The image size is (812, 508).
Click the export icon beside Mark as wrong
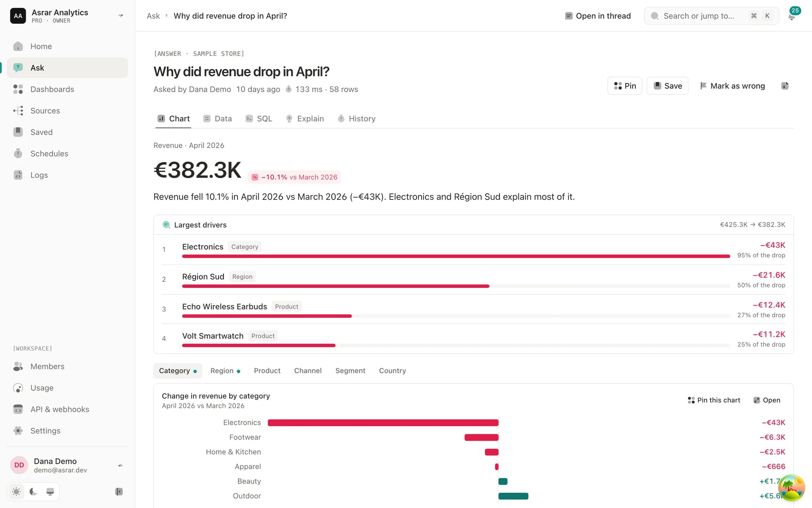tap(785, 86)
